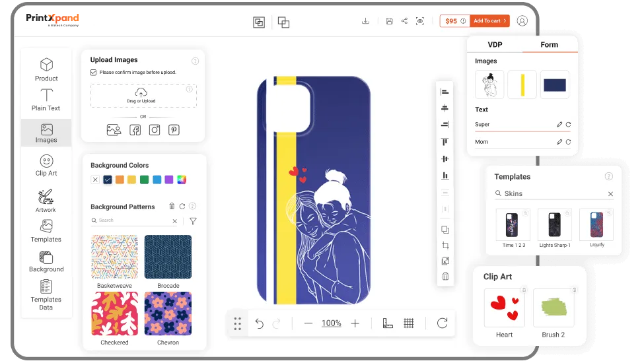The image size is (644, 363).
Task: Select the Brush 2 clip art
Action: coord(554,308)
